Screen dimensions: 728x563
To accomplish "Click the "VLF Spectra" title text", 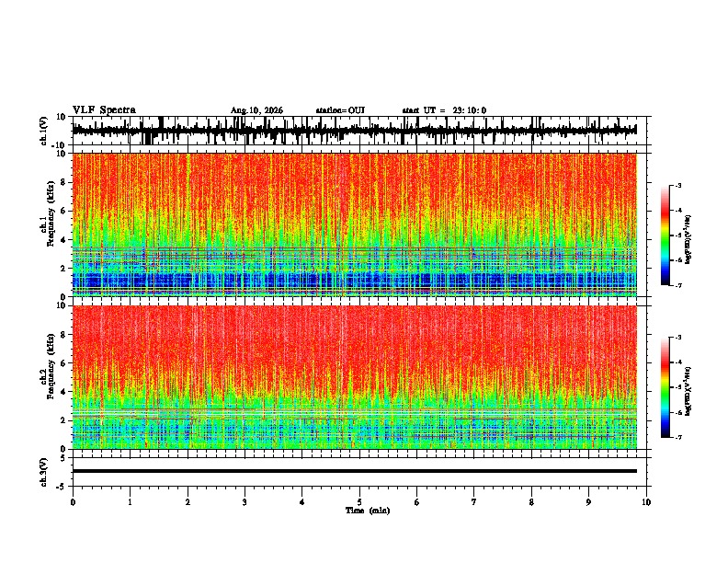I will (x=104, y=110).
